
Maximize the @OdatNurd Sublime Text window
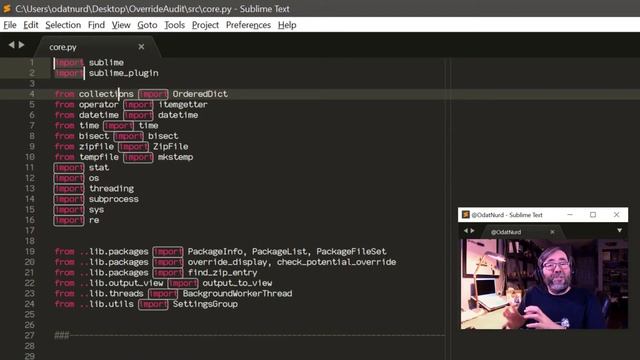tap(593, 215)
